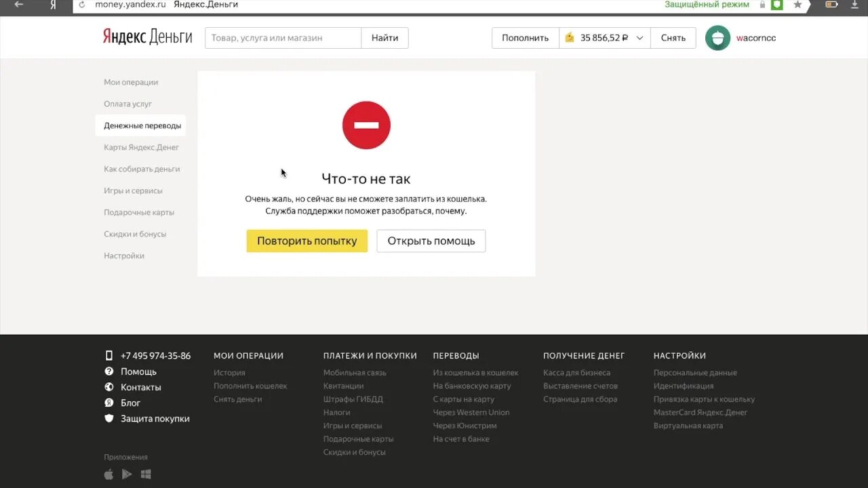Focus the Товар, услуга или магазин search field
868x488 pixels.
coord(283,38)
